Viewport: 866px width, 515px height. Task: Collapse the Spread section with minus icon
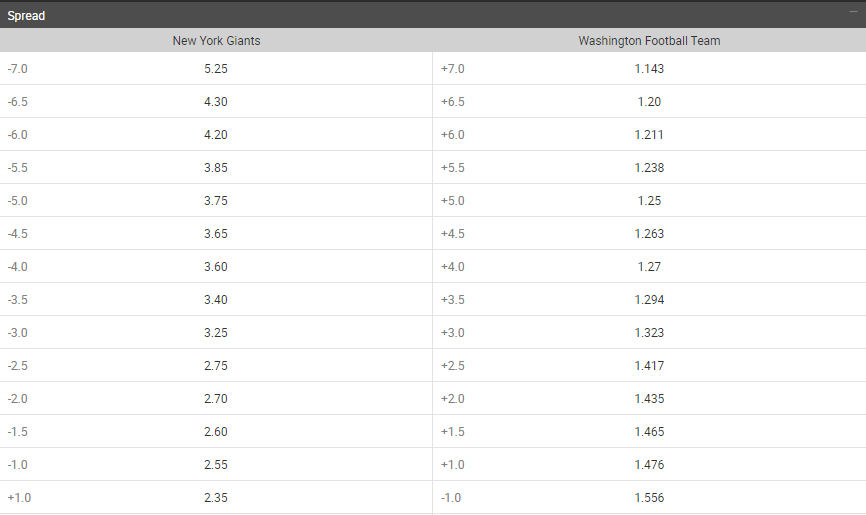click(853, 12)
